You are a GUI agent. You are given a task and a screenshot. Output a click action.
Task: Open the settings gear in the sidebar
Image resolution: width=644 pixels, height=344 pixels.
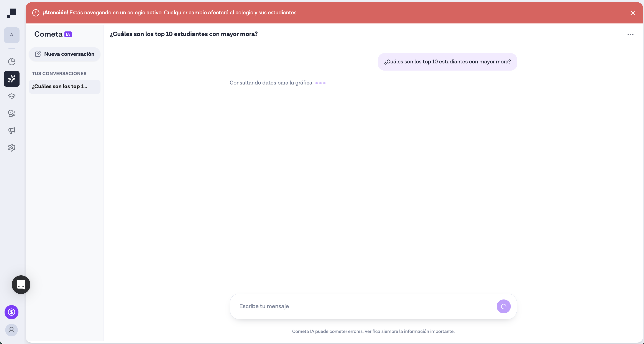[x=11, y=148]
